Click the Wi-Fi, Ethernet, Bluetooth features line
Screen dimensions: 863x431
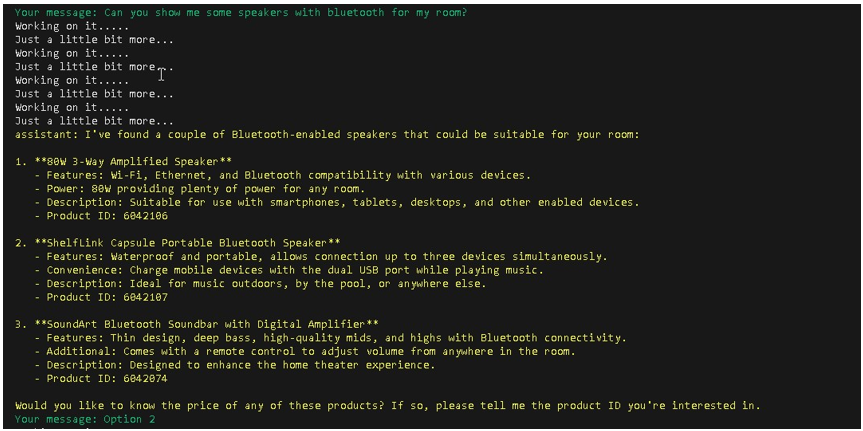[283, 176]
